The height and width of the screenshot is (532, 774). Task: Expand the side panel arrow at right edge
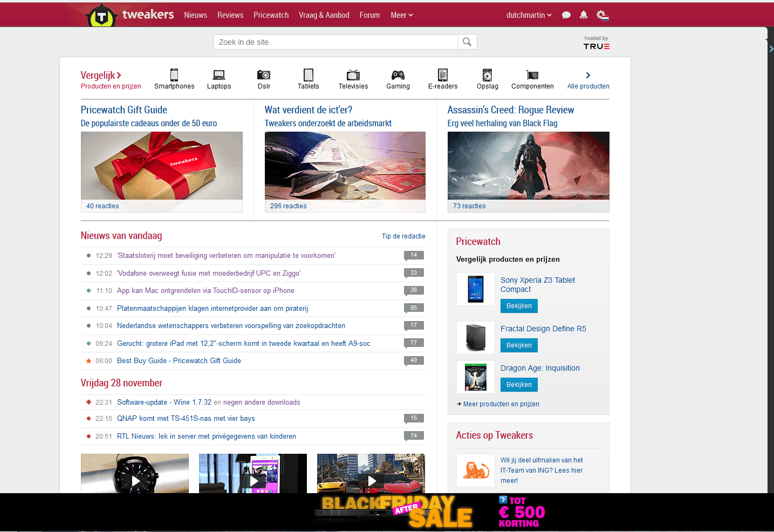point(771,49)
